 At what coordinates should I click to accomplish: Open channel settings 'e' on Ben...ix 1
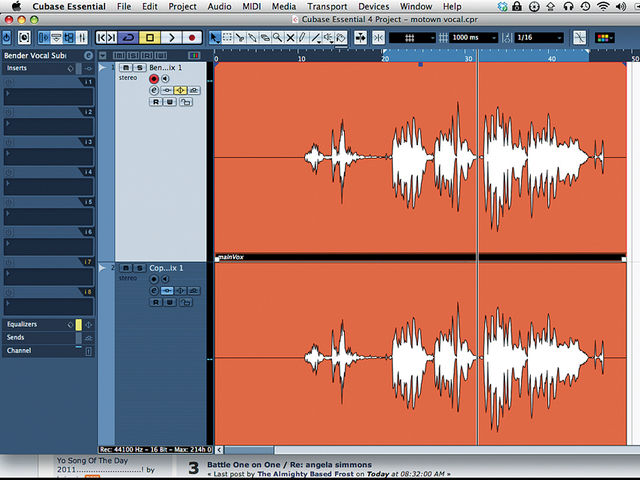pyautogui.click(x=154, y=91)
